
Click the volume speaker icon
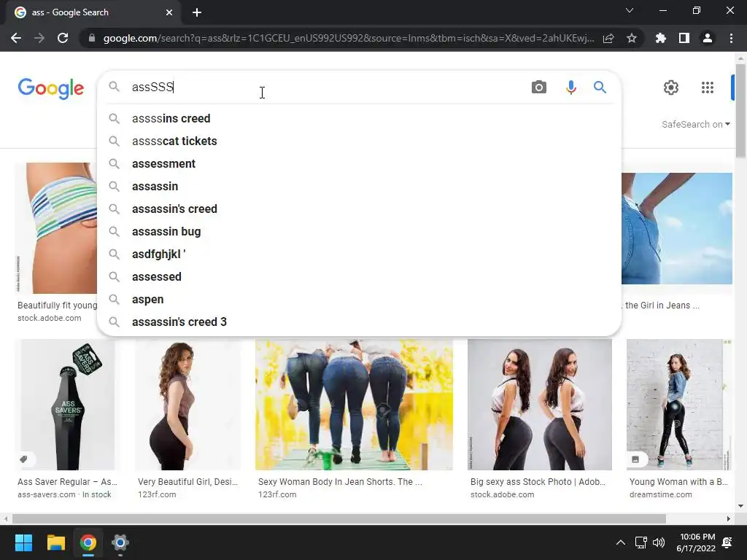pyautogui.click(x=659, y=542)
